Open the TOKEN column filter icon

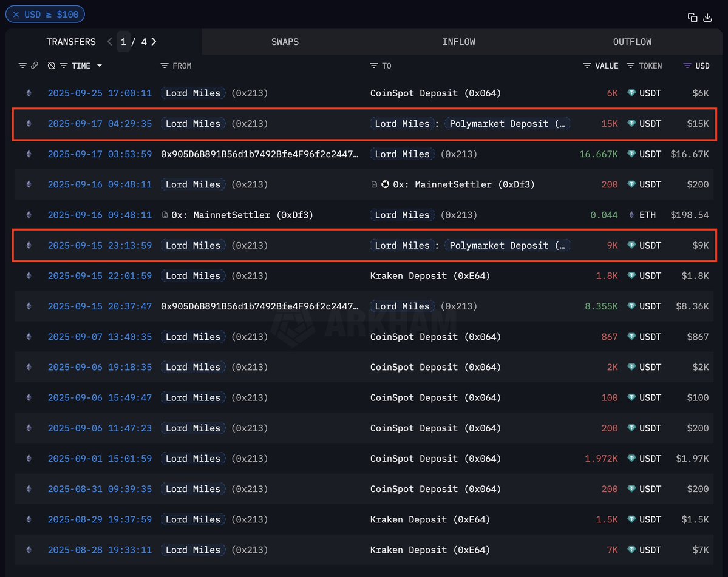(630, 66)
